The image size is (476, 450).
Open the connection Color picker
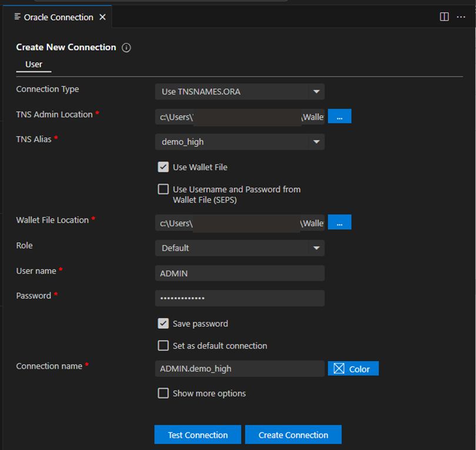pos(353,368)
